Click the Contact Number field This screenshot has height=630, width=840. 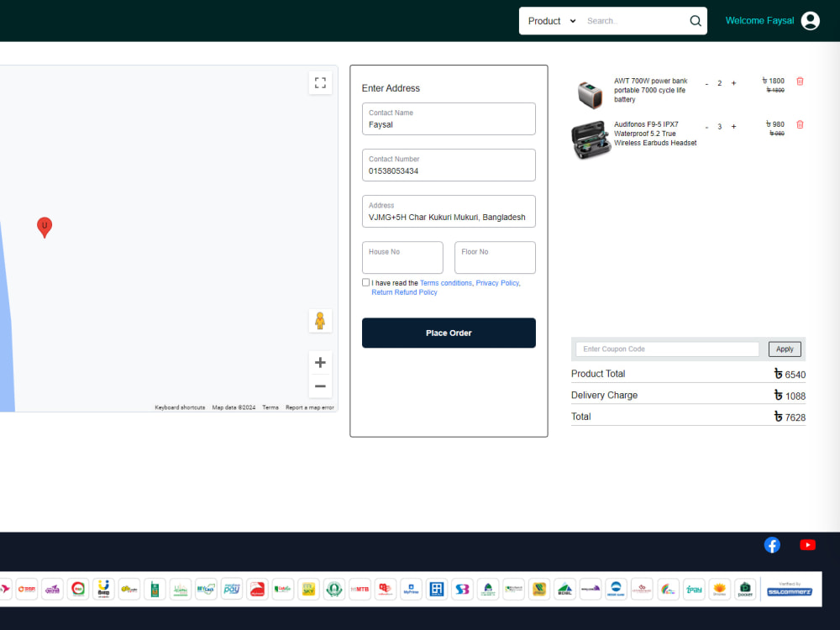449,165
